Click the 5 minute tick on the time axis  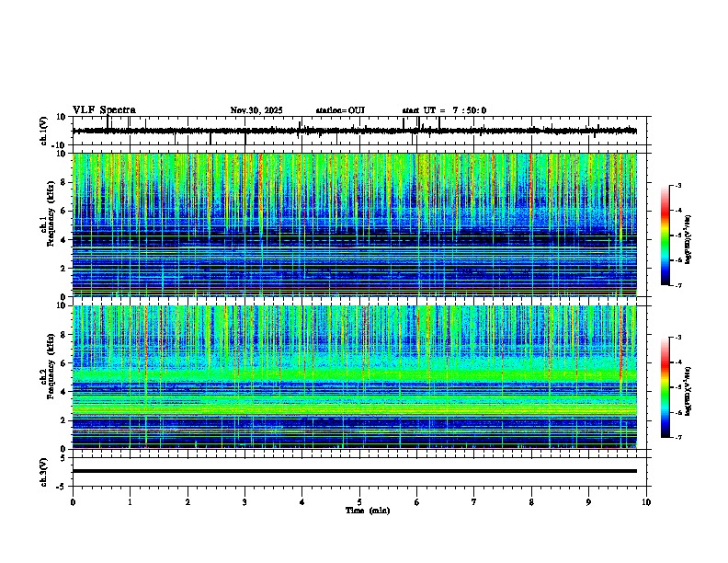pyautogui.click(x=359, y=502)
